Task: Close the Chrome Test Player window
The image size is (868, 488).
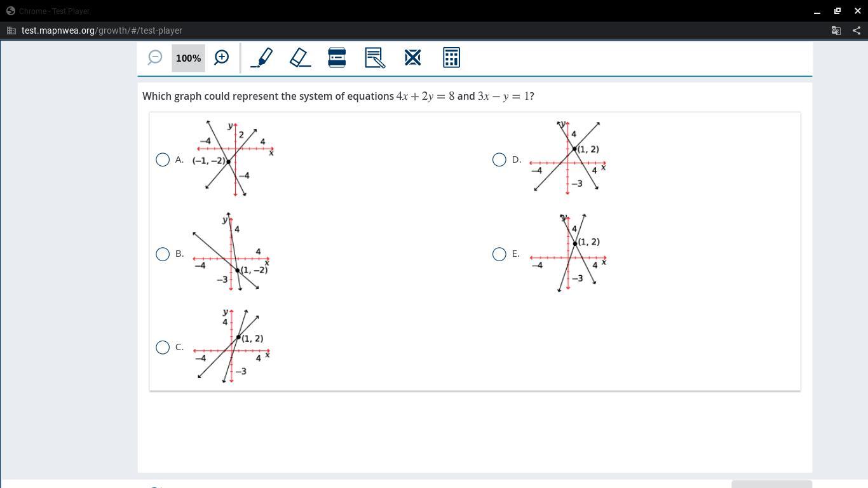Action: 858,11
